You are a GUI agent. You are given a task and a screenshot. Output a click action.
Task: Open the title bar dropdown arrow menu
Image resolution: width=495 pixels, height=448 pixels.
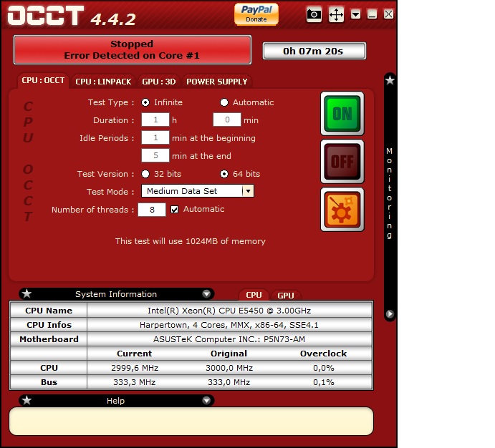pyautogui.click(x=356, y=14)
